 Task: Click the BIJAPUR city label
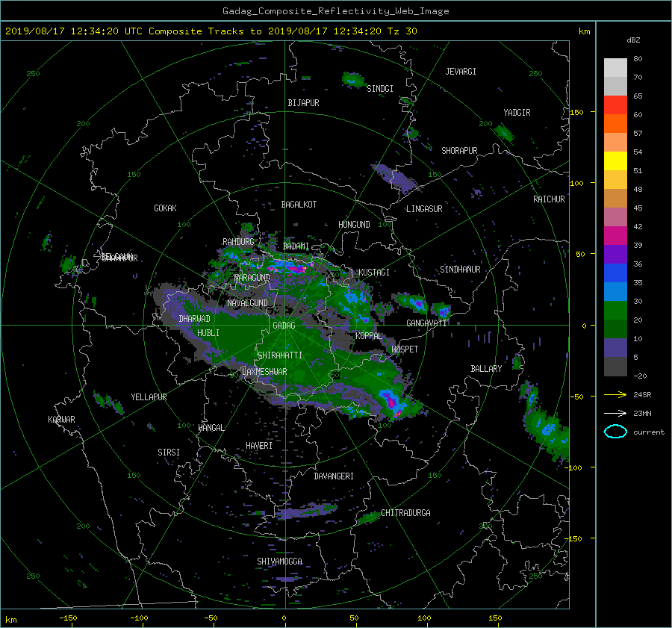point(303,103)
